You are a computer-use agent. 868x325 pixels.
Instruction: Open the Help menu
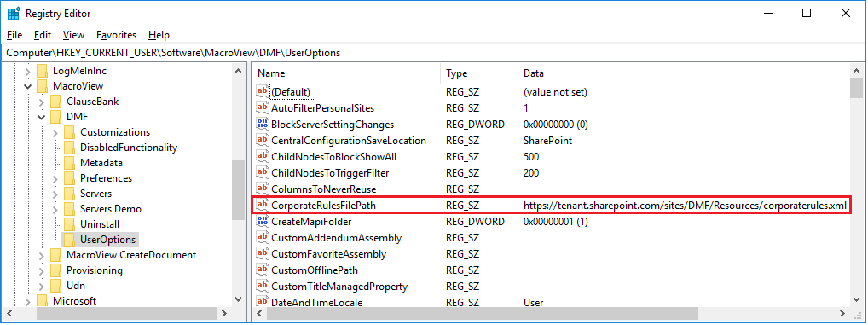tap(159, 35)
